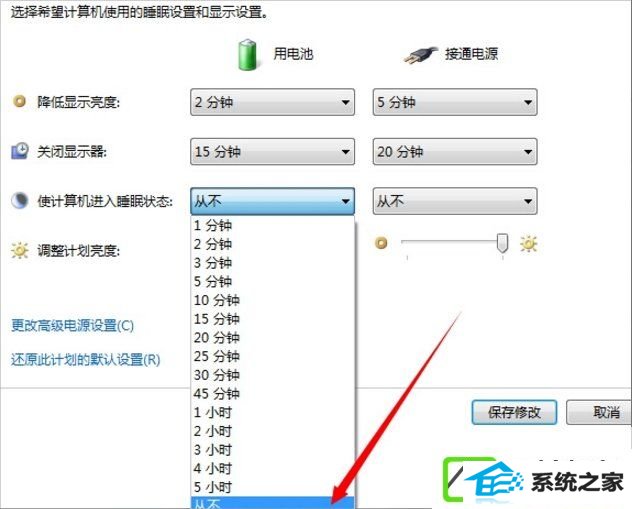
Task: Click the plugged-in brightness slider thumb
Action: pos(502,243)
